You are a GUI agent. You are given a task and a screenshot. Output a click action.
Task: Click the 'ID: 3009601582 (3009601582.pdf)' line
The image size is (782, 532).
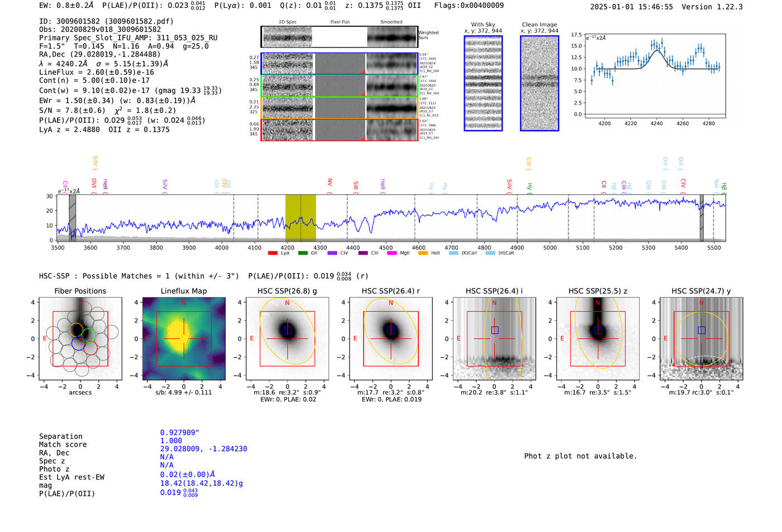[x=106, y=21]
